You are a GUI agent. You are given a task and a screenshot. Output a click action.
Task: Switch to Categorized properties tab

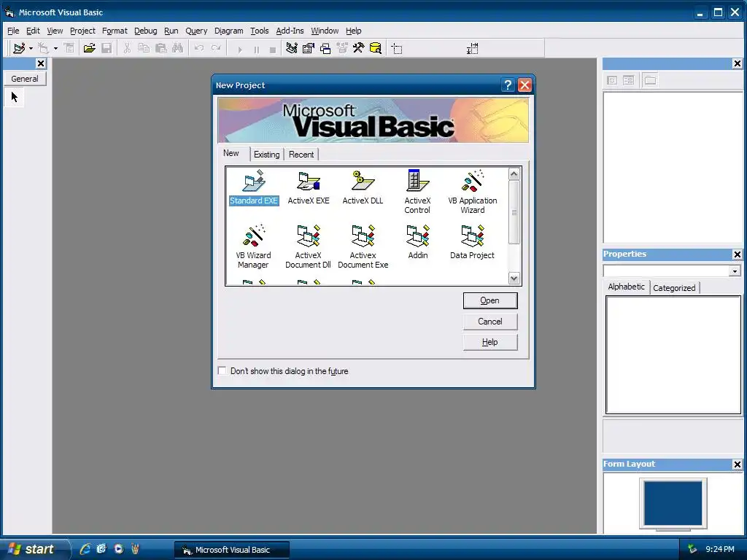(674, 287)
